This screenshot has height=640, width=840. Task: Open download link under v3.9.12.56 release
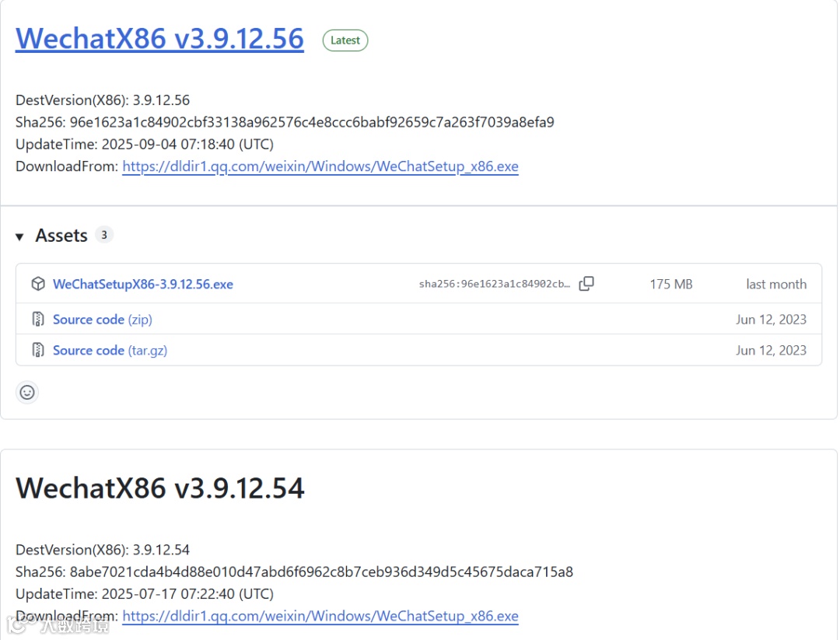coord(320,166)
